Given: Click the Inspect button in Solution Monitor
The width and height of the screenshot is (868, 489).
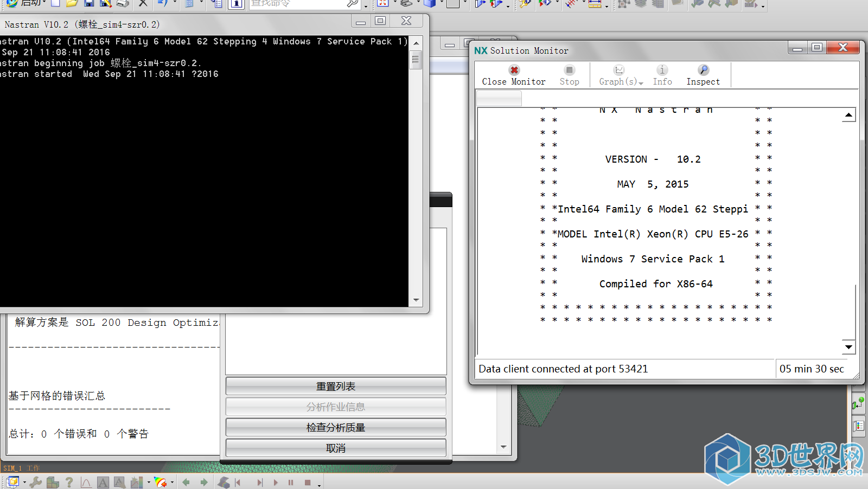Looking at the screenshot, I should [703, 75].
